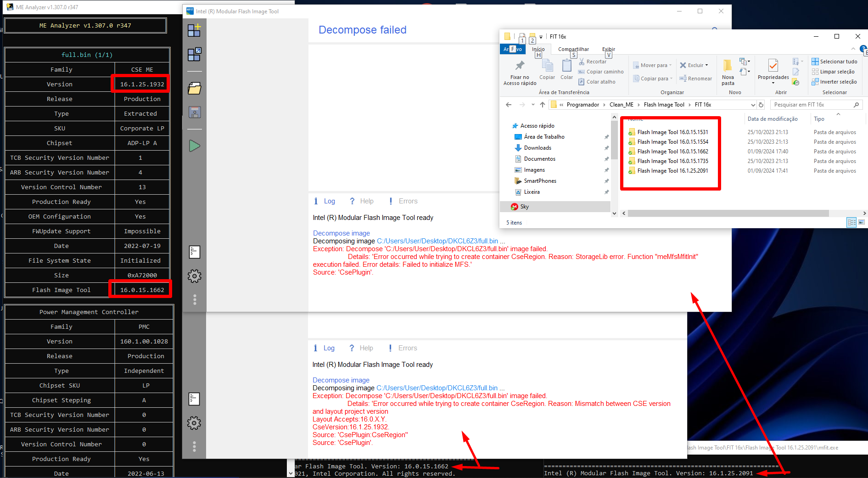
Task: Select the Errors tab in rear Flash Image Tool window
Action: pos(403,348)
